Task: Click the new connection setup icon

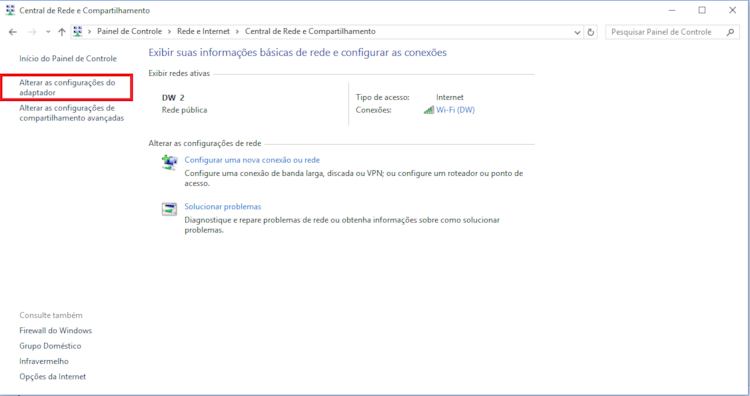Action: [169, 163]
